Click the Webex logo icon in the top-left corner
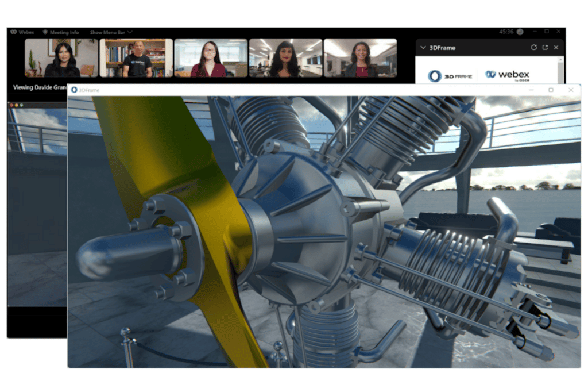 14,32
